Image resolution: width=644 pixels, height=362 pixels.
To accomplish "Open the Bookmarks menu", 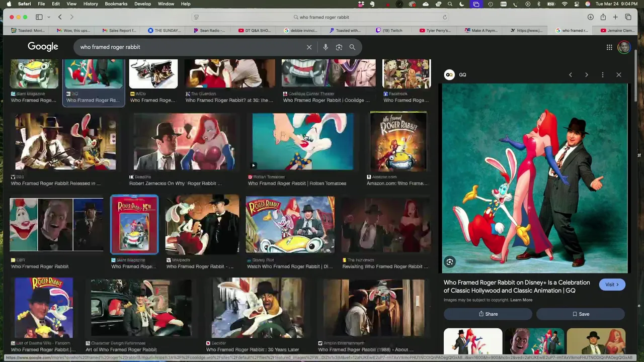I will (116, 4).
